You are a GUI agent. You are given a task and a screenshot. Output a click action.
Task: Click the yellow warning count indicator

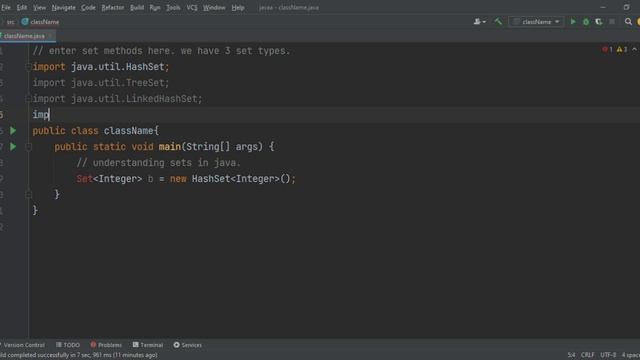tap(622, 49)
